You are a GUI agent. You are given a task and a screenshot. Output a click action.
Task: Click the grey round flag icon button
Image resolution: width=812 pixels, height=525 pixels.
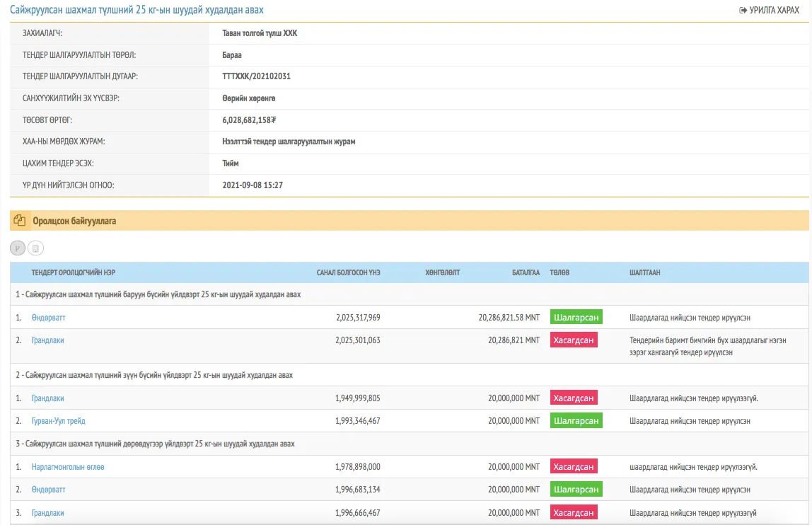coord(18,248)
